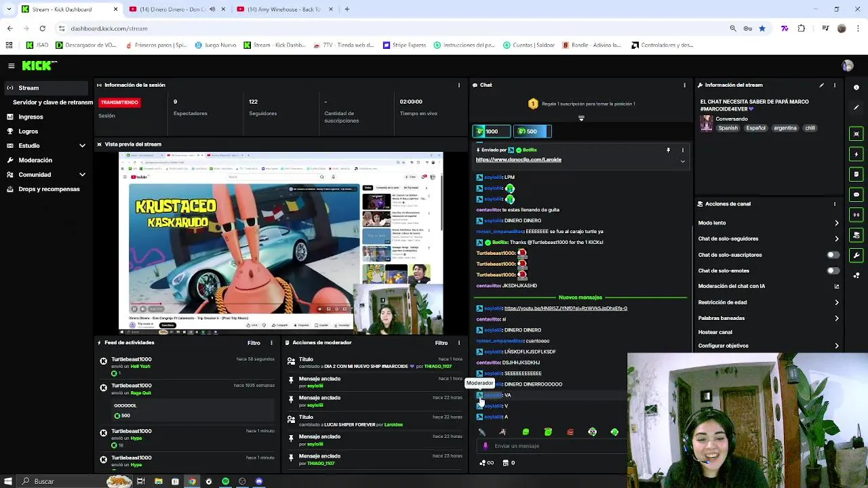Toggle Chat de solo-emotes switch
Image resolution: width=868 pixels, height=488 pixels.
833,270
